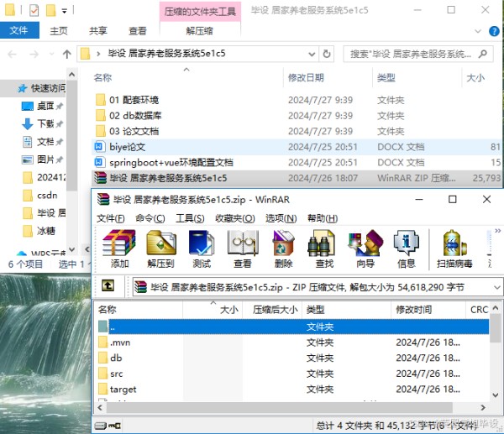Open quick access toolbar customize dropdown

(65, 11)
